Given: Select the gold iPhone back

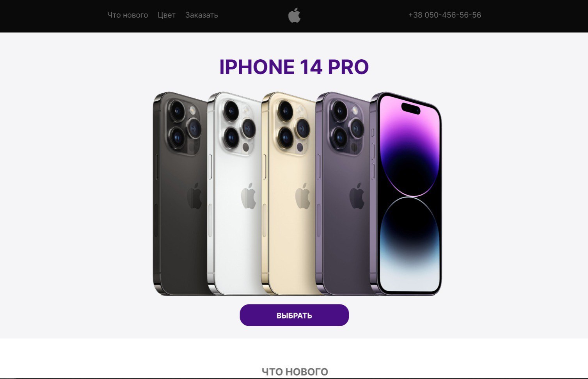Looking at the screenshot, I should (288, 194).
